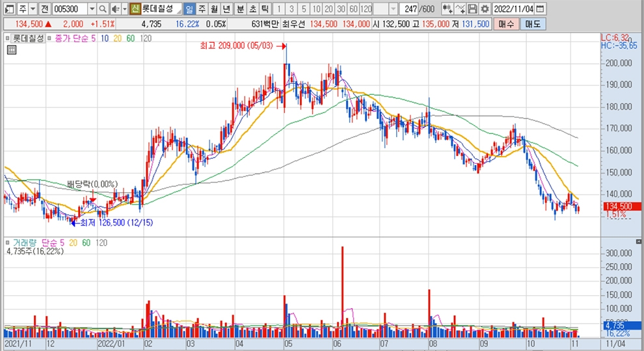Open the calendar date picker icon
Viewport: 644px width, 351px height.
pos(540,9)
